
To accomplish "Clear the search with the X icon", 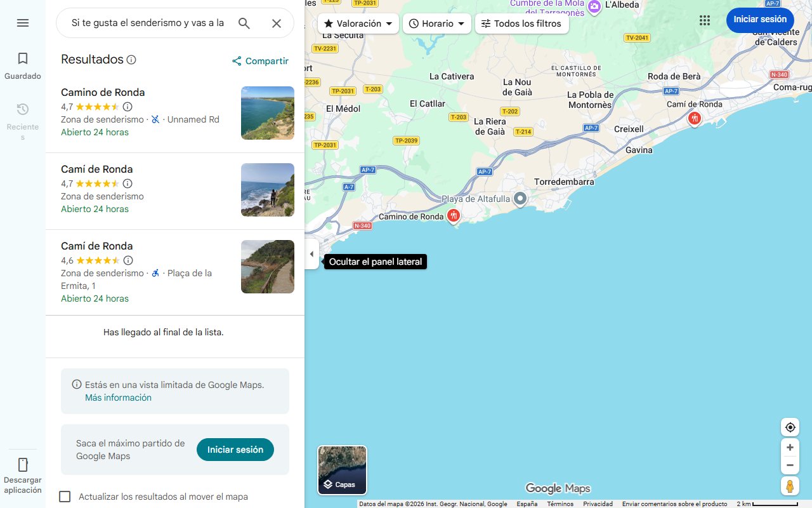I will click(277, 23).
